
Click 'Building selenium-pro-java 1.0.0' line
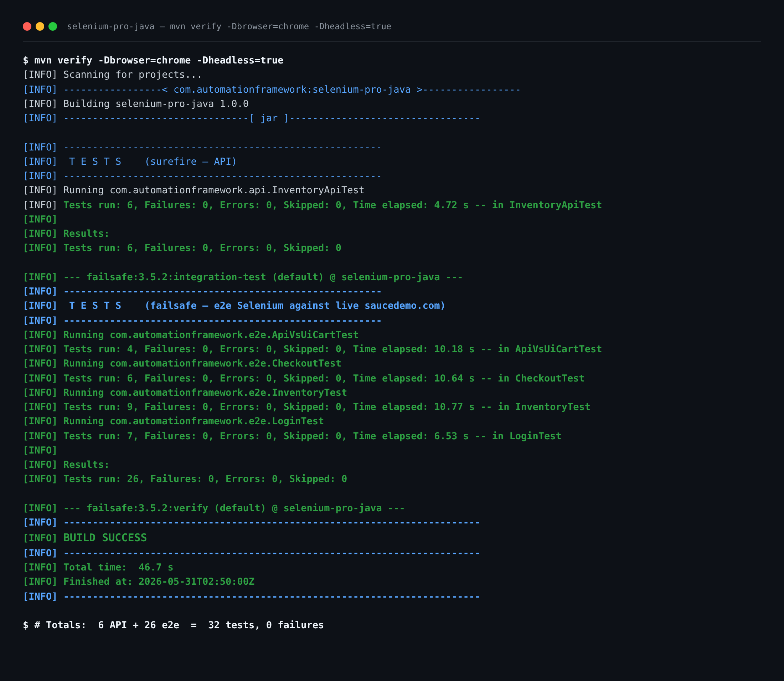click(x=136, y=104)
